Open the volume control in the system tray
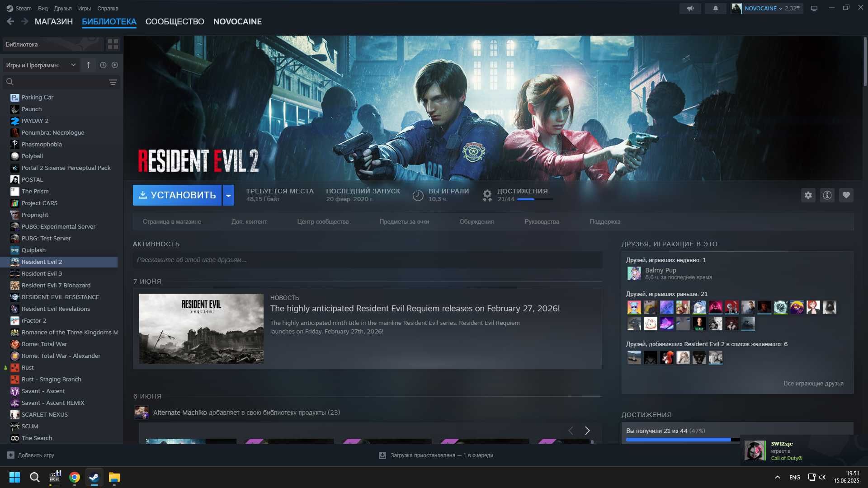Viewport: 868px width, 488px height. click(822, 477)
